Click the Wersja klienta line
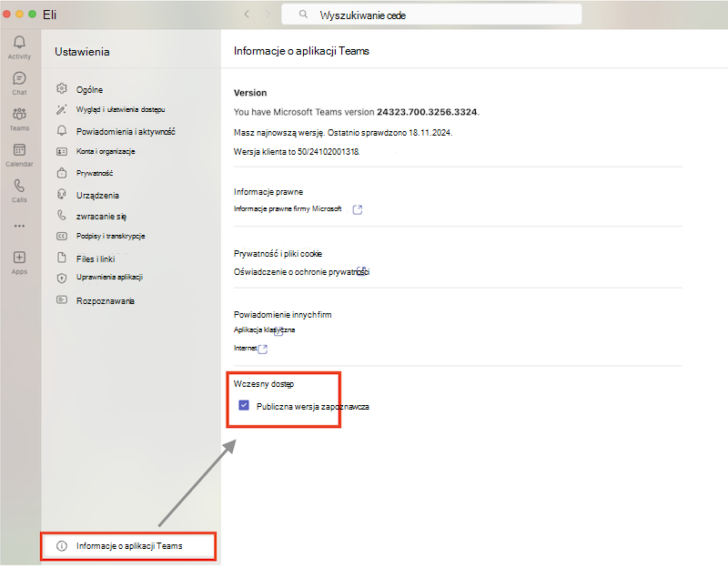This screenshot has height=568, width=728. coord(297,152)
